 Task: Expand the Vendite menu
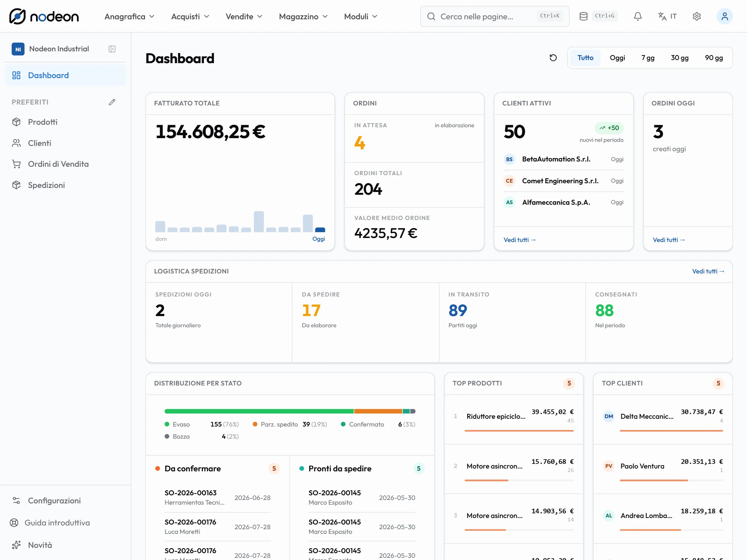(244, 16)
